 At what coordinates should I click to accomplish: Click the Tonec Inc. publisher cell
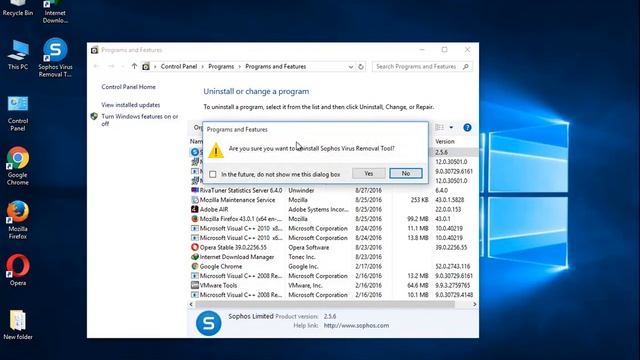302,257
